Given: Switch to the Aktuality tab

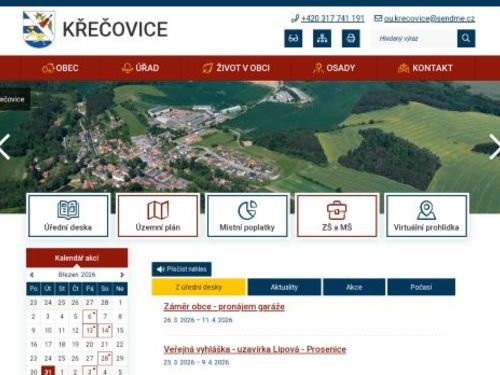Looking at the screenshot, I should tap(284, 287).
